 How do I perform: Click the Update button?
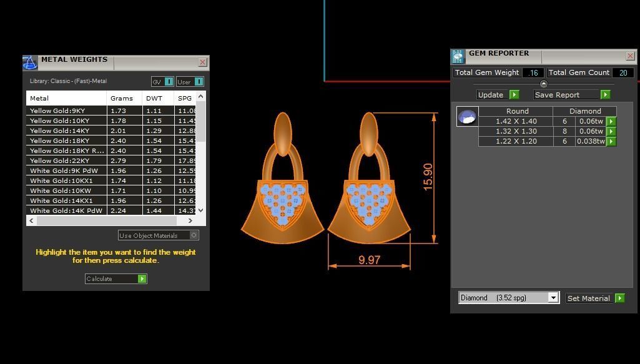[x=498, y=95]
